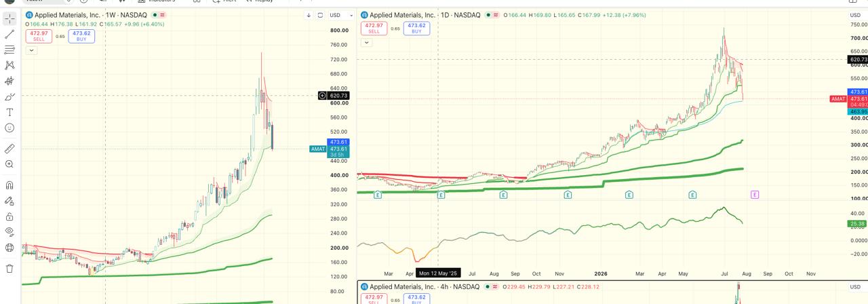Click BUY 473.62 button on daily chart

[416, 28]
